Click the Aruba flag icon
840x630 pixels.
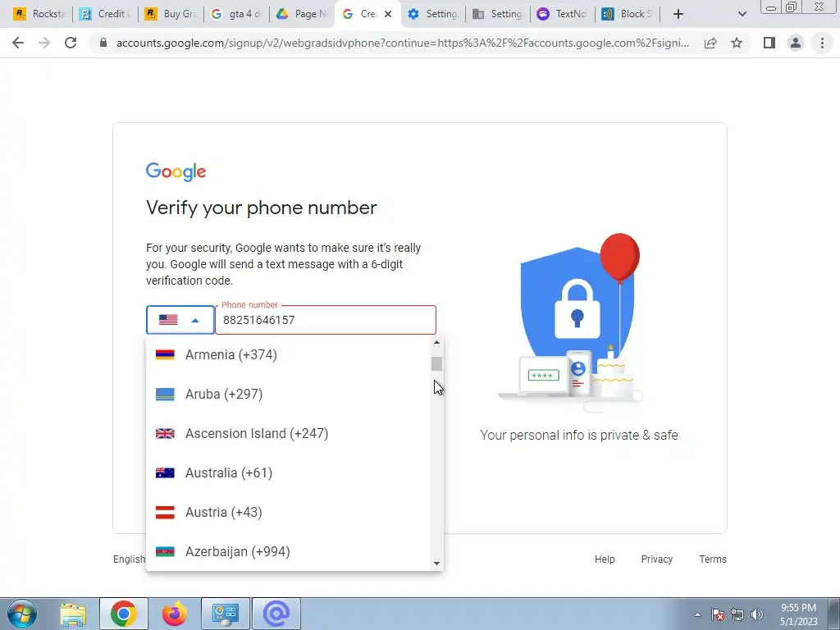click(x=165, y=395)
